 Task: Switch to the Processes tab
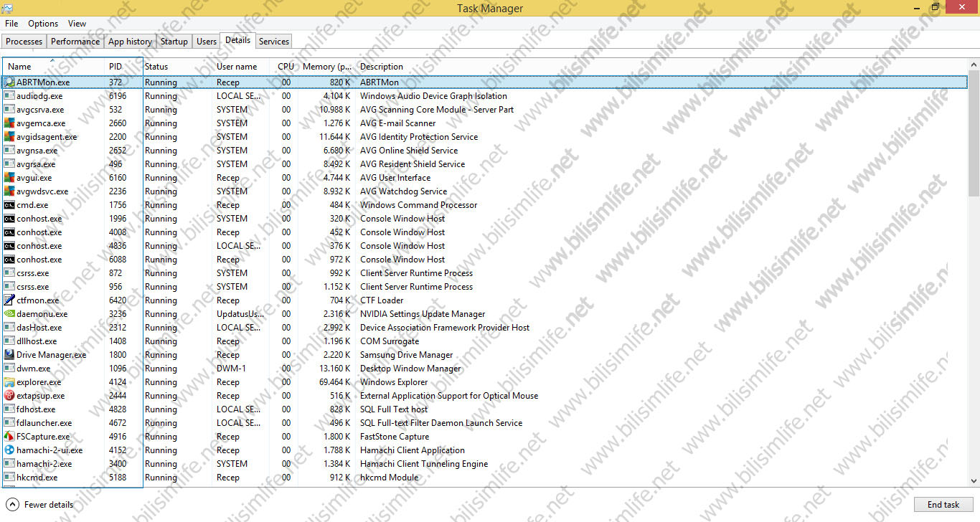[24, 42]
